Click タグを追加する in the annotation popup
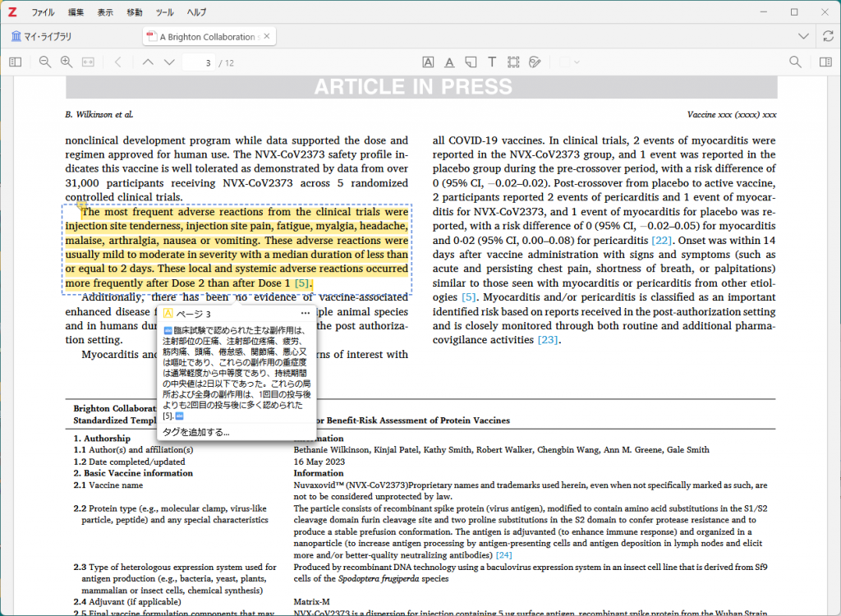Image resolution: width=841 pixels, height=616 pixels. click(195, 432)
